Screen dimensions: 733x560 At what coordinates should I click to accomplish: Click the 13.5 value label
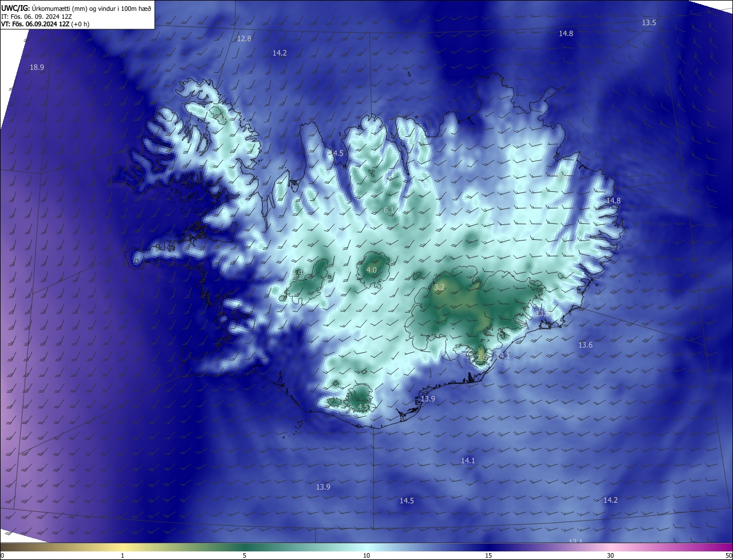coord(649,23)
